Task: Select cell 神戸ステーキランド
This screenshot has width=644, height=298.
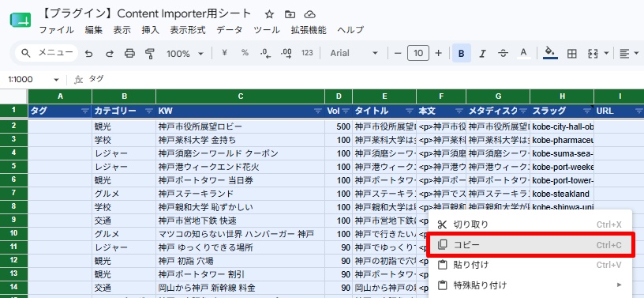Action: tap(240, 194)
